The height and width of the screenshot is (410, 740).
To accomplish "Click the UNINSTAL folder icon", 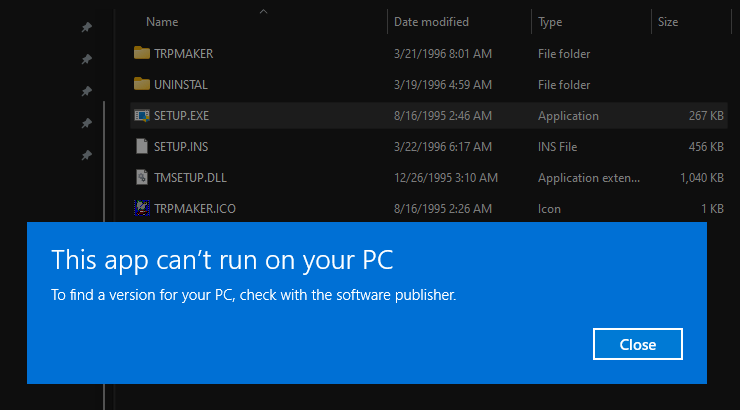I will tap(141, 85).
